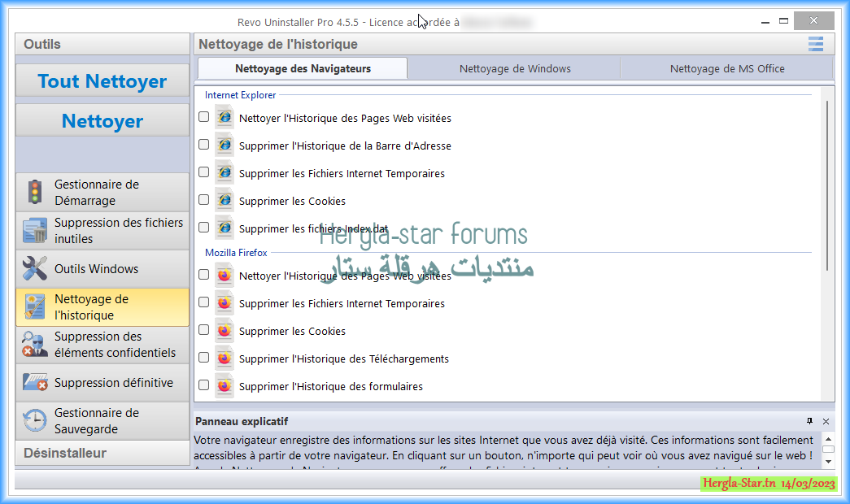The image size is (850, 504).
Task: Click the Tout Nettoyer button
Action: click(102, 81)
